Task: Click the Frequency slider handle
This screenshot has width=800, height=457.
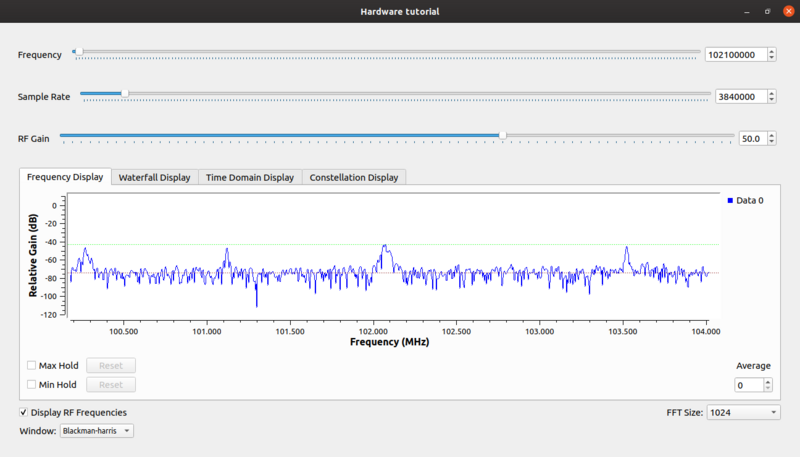Action: (79, 52)
